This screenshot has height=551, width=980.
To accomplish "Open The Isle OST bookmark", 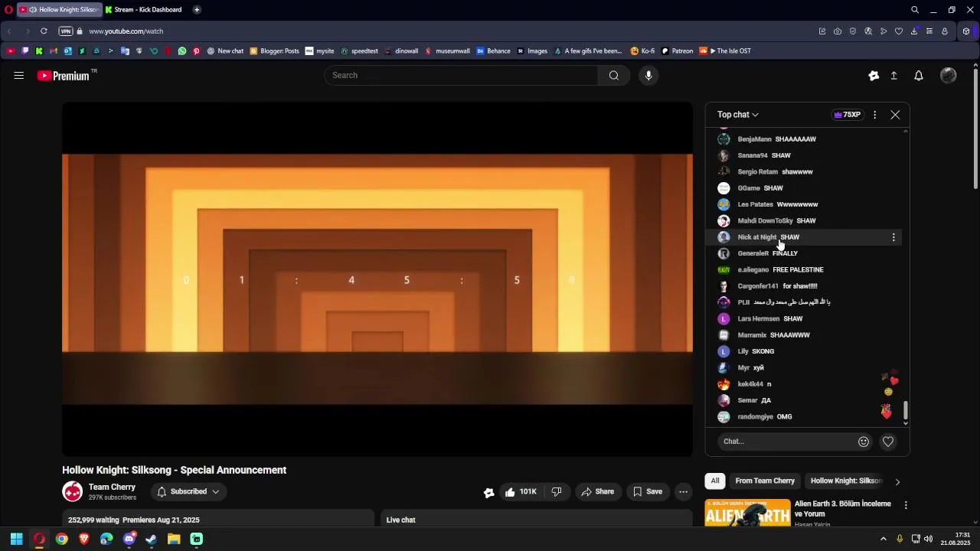I will click(725, 51).
